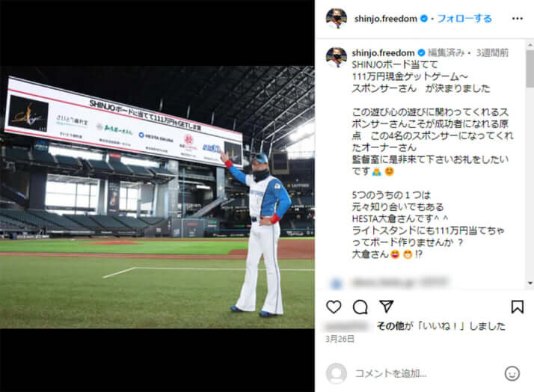The width and height of the screenshot is (534, 392).
Task: Save the post with the bookmark icon
Action: pos(517,307)
